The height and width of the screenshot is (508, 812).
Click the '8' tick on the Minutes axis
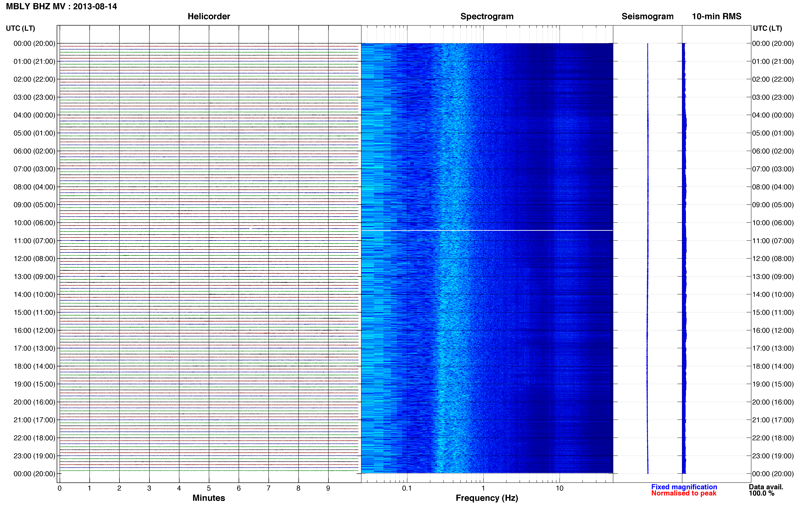click(x=298, y=488)
